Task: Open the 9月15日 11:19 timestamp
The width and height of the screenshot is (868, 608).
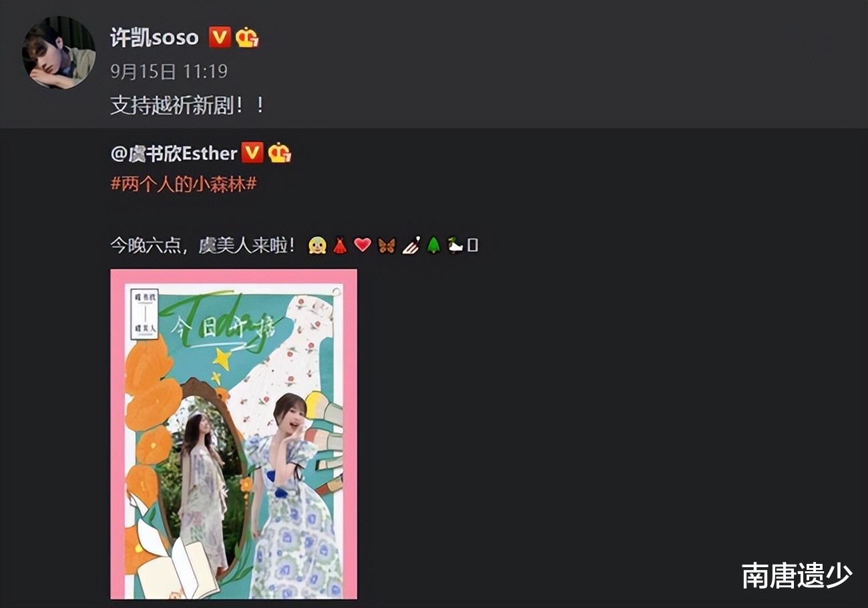Action: tap(169, 71)
